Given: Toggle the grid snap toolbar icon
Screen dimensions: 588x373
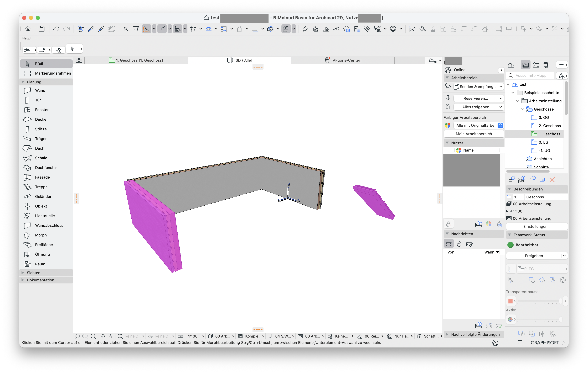Looking at the screenshot, I should [193, 29].
